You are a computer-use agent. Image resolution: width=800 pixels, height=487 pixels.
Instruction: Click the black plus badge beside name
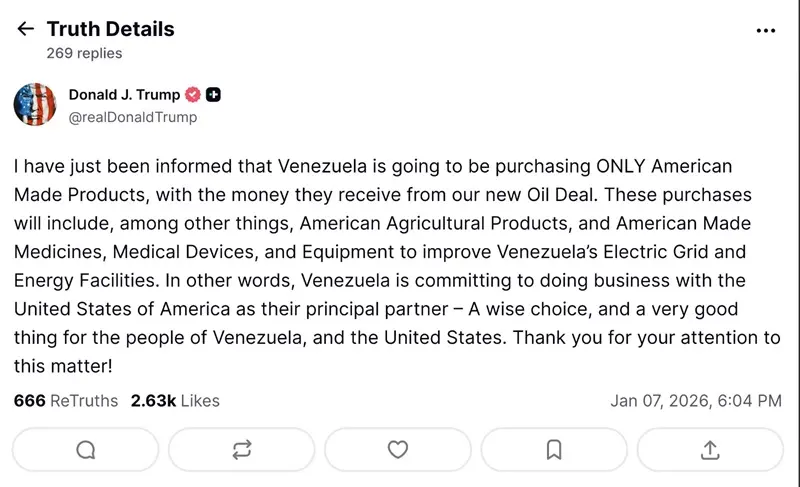214,95
